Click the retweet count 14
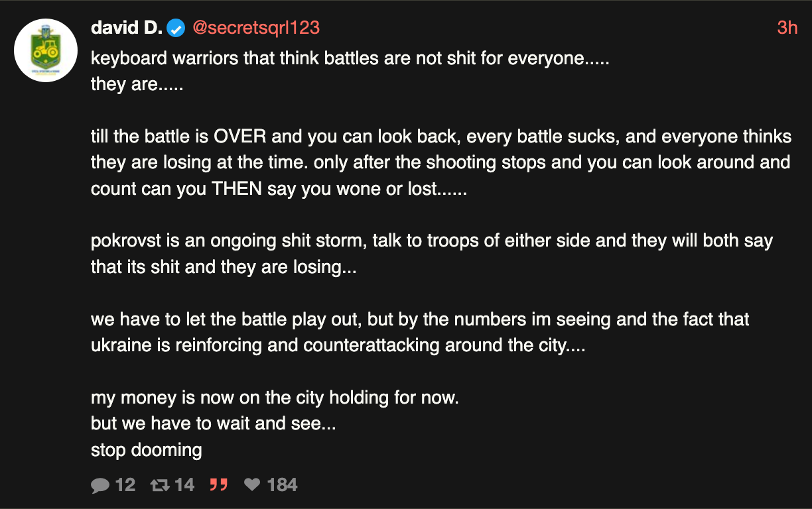This screenshot has height=509, width=812. [x=184, y=486]
